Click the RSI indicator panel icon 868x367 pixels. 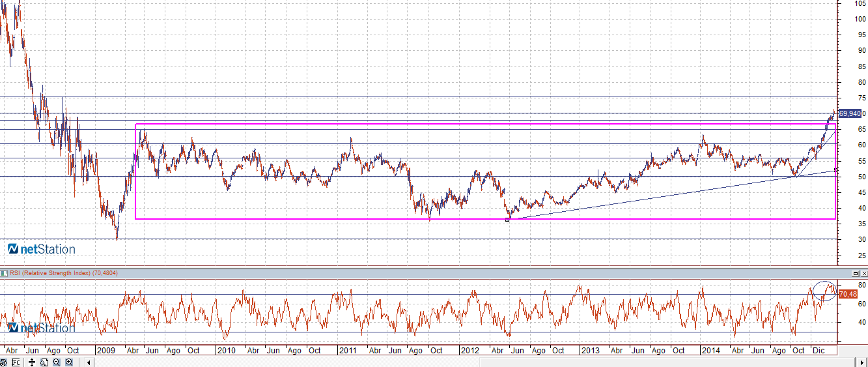tap(4, 272)
